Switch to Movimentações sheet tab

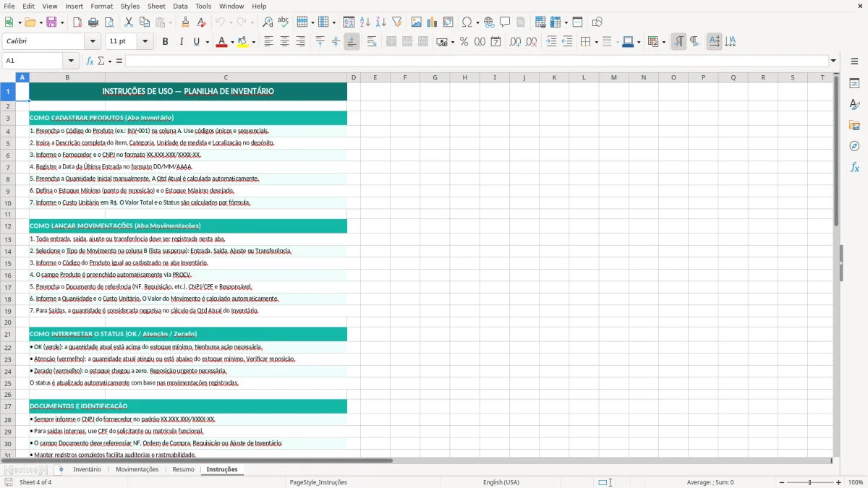[x=137, y=470]
